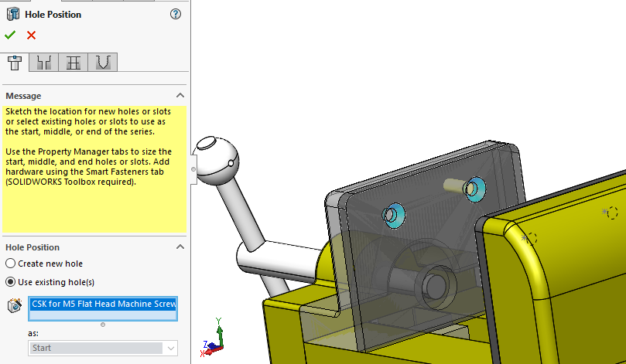Image resolution: width=626 pixels, height=364 pixels.
Task: Open help for Hole Position
Action: point(175,15)
